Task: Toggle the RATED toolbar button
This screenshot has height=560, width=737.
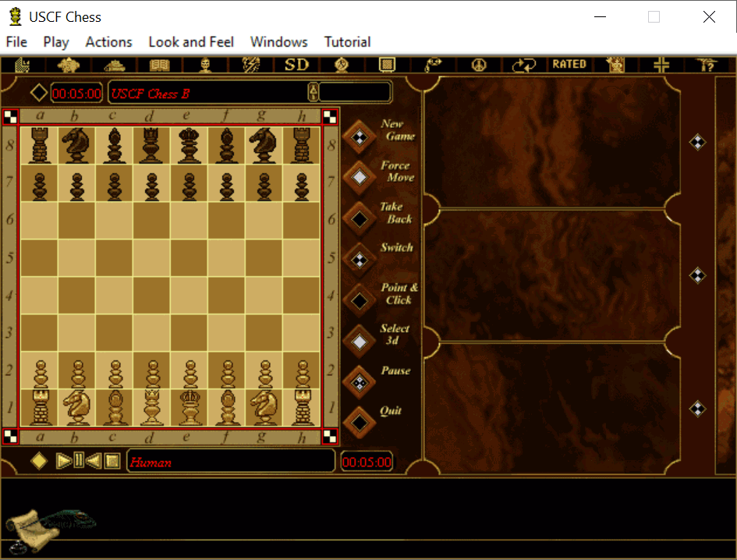Action: pyautogui.click(x=569, y=64)
